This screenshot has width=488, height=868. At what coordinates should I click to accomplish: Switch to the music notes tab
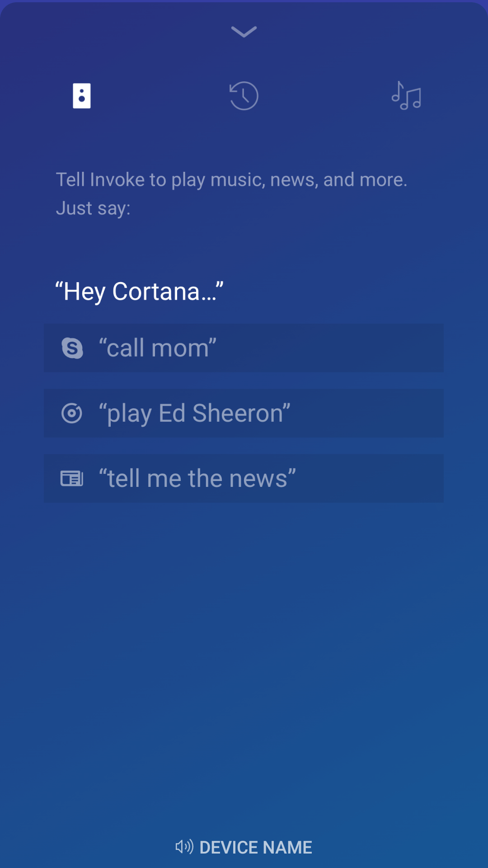[x=406, y=95]
